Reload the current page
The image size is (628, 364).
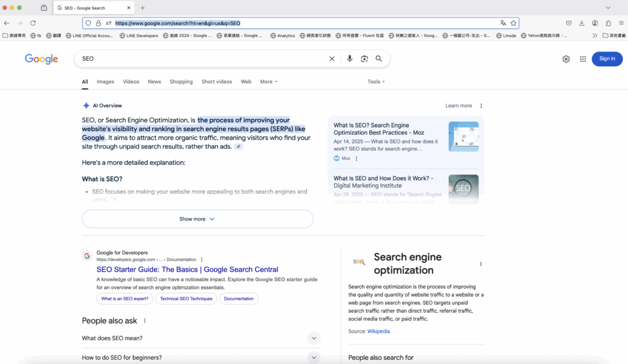[33, 23]
